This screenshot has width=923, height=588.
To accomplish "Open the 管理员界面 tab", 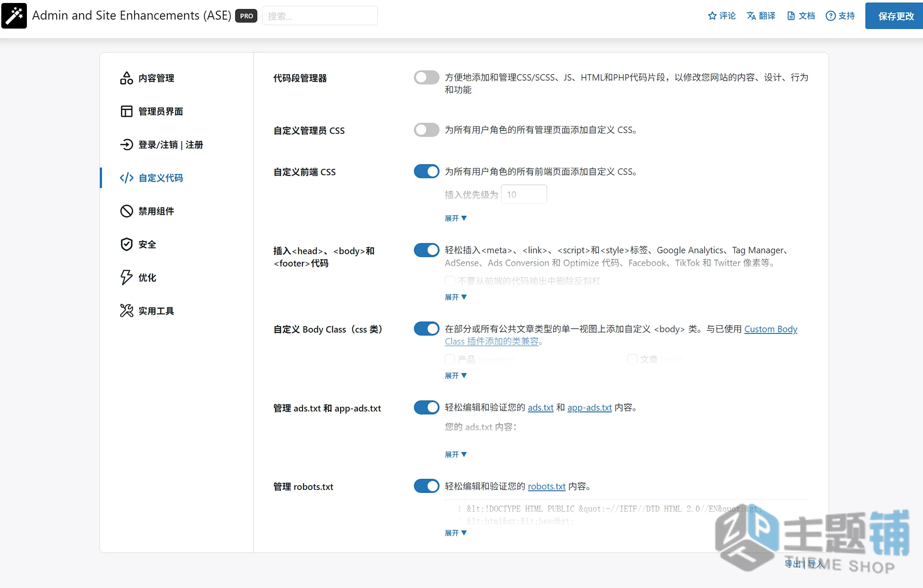I will coord(177,111).
